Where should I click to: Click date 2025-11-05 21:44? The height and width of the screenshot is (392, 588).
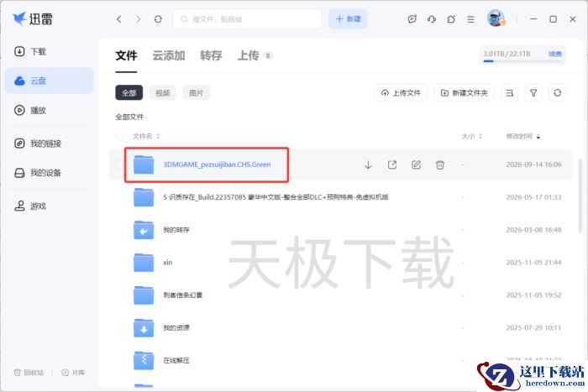tap(533, 263)
